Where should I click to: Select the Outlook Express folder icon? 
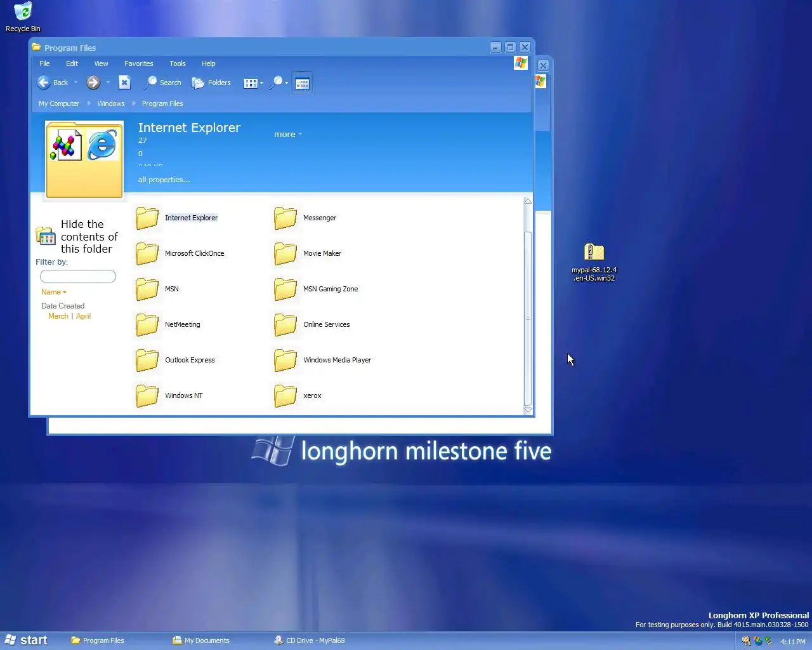click(147, 360)
